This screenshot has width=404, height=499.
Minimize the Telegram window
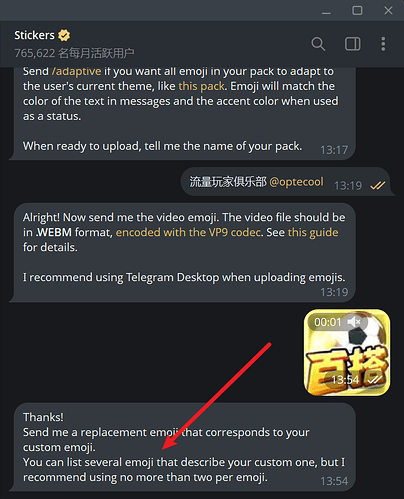(x=326, y=10)
